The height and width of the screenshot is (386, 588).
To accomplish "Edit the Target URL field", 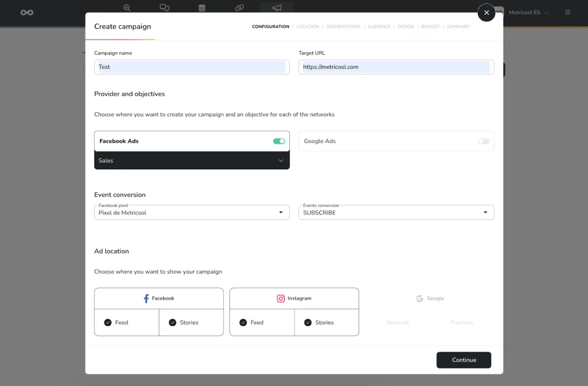I will [396, 67].
